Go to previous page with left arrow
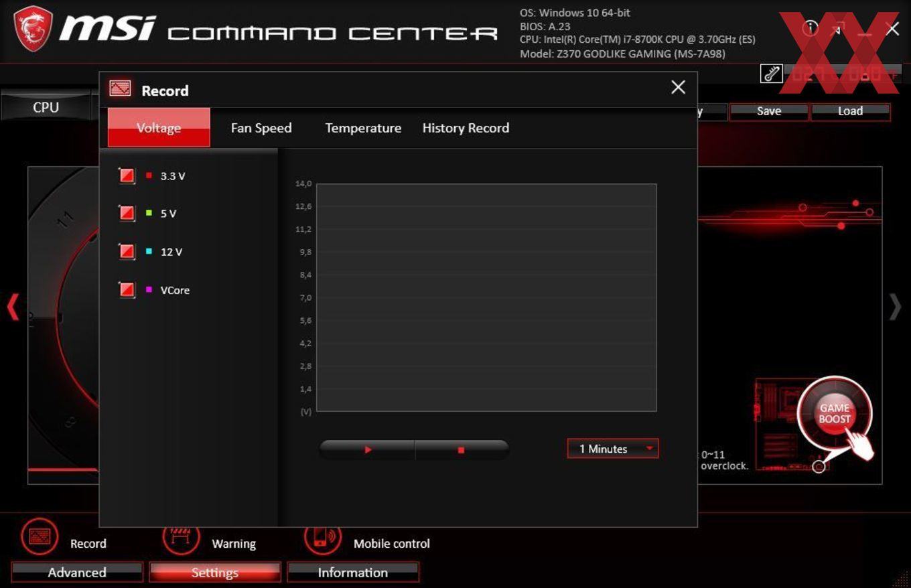The width and height of the screenshot is (911, 588). click(13, 307)
